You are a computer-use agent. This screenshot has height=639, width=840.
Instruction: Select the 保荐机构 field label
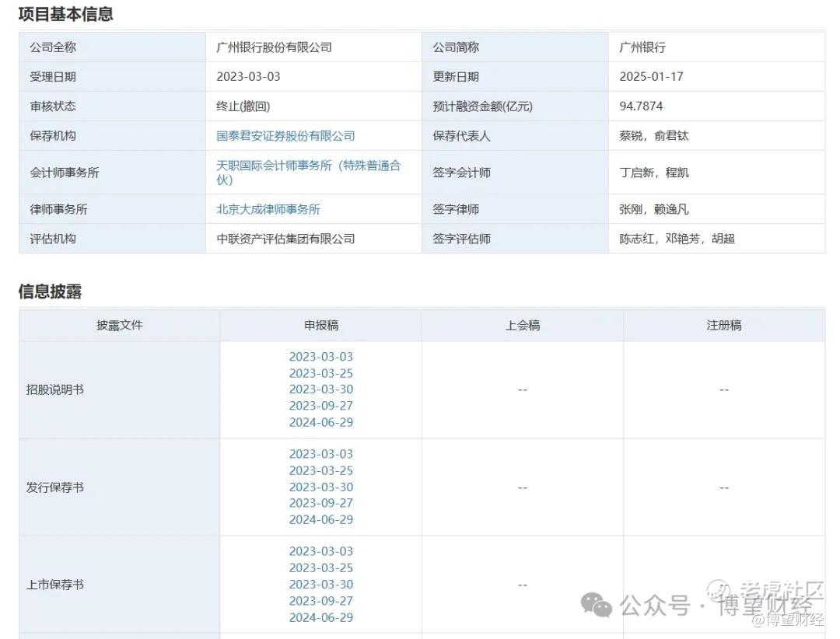[53, 136]
